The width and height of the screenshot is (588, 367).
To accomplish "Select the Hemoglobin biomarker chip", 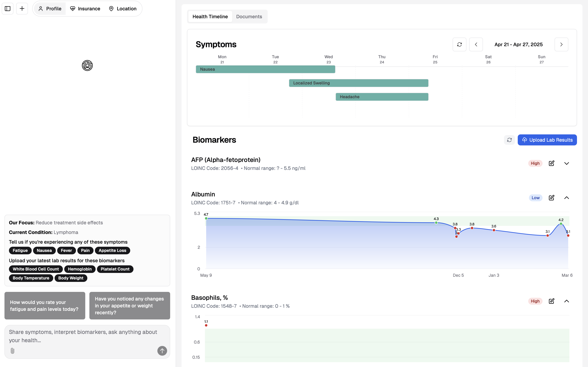I will tap(80, 269).
